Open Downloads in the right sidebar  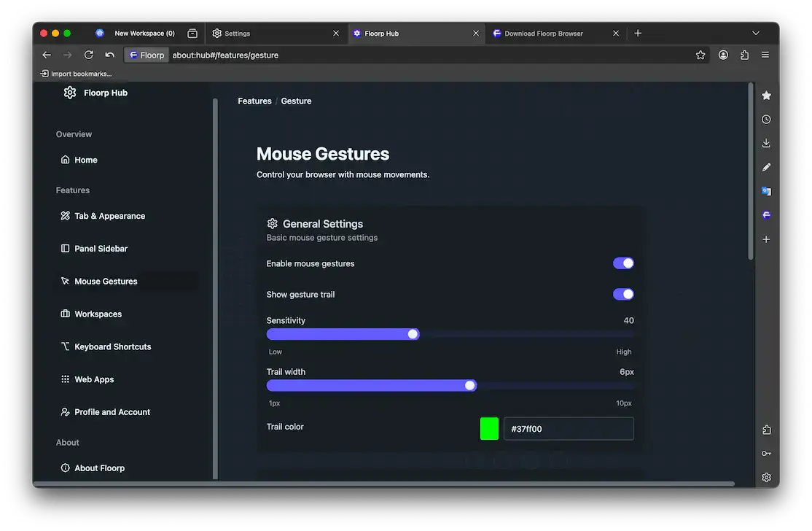(x=766, y=143)
